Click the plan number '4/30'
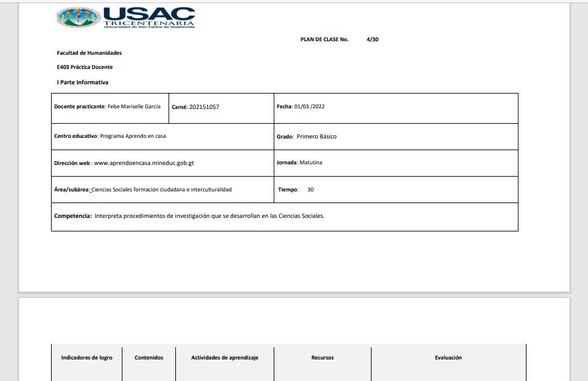The image size is (588, 381). pos(372,39)
